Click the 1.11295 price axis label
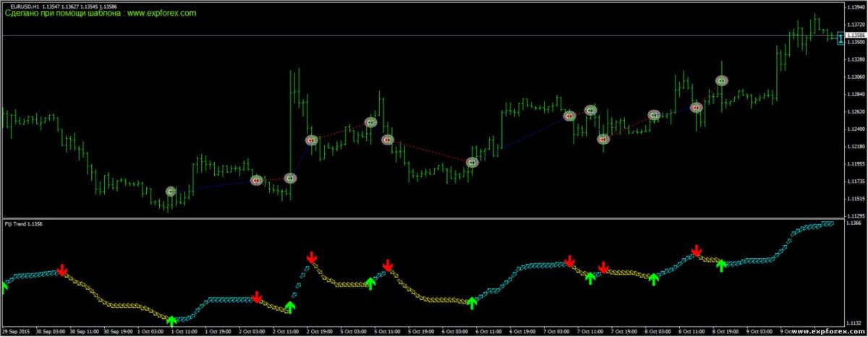Viewport: 868px width, 337px height. pos(856,216)
